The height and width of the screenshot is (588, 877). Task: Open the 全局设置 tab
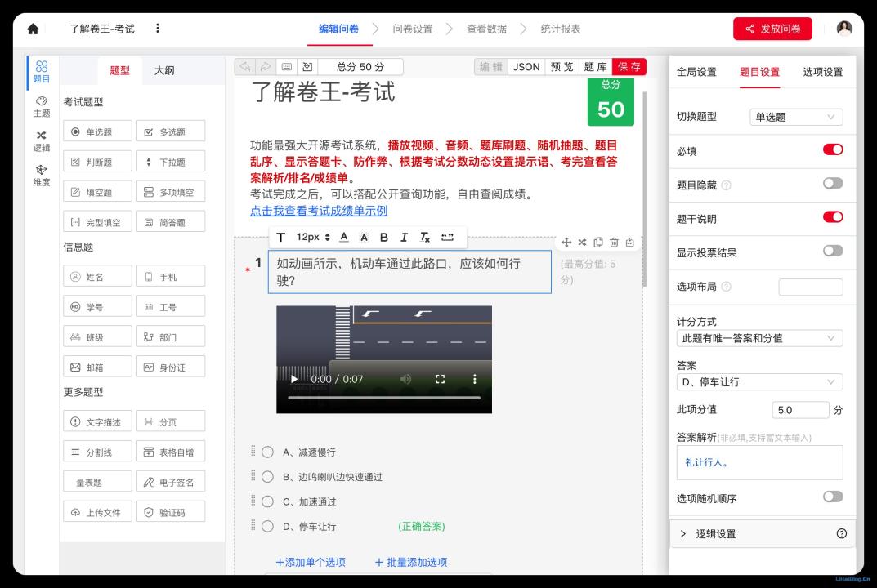tap(696, 72)
